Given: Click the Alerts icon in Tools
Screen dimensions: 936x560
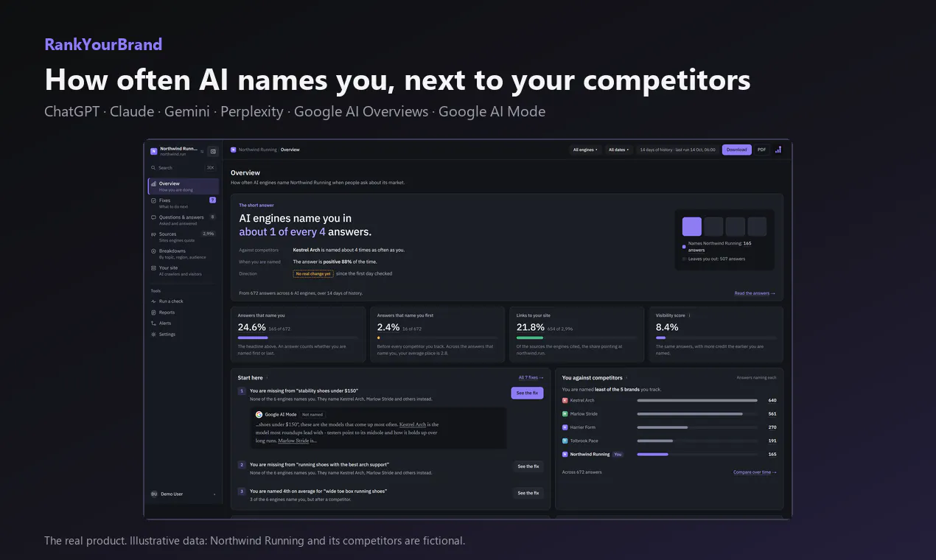Looking at the screenshot, I should pos(153,323).
